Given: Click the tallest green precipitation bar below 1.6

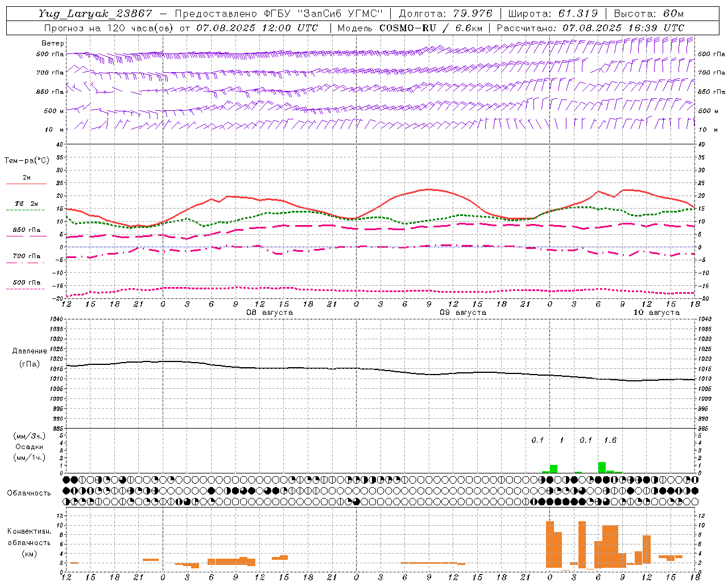Looking at the screenshot, I should coord(602,467).
